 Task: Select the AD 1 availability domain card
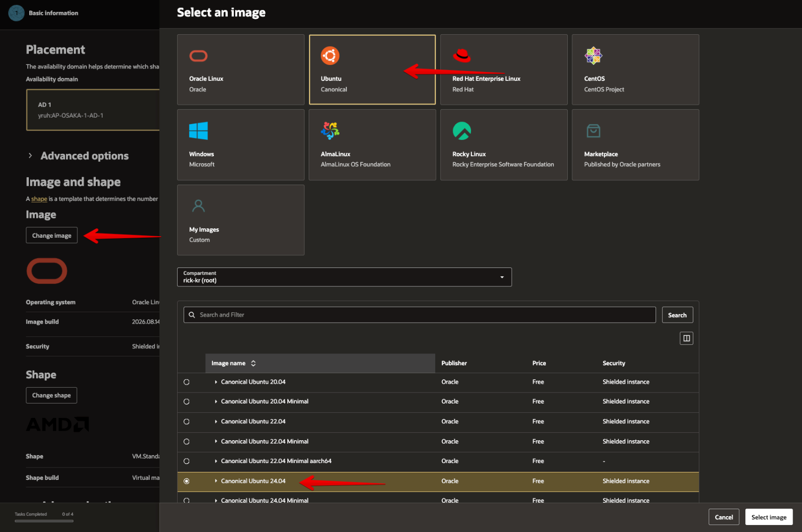pyautogui.click(x=93, y=110)
